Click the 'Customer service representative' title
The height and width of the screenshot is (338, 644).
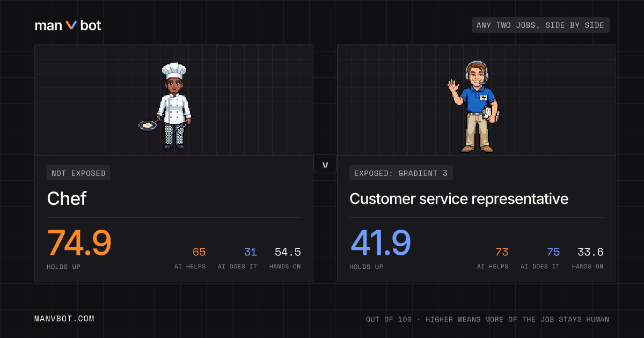coord(459,199)
